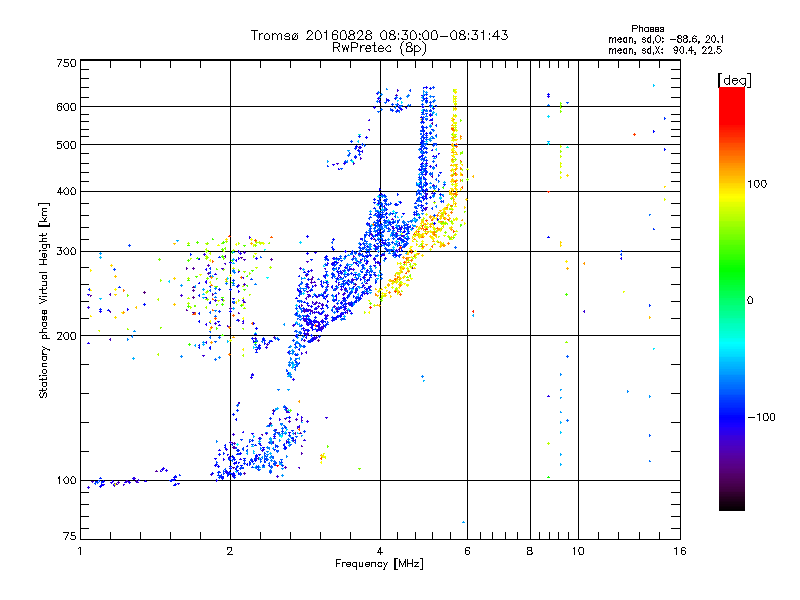The image size is (800, 600).
Task: Select the 'RwPretec (8p)' subtitle text
Action: [379, 48]
